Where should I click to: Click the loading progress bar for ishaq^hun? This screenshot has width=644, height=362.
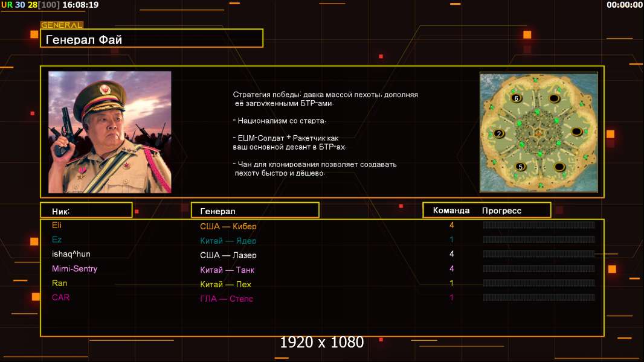539,254
